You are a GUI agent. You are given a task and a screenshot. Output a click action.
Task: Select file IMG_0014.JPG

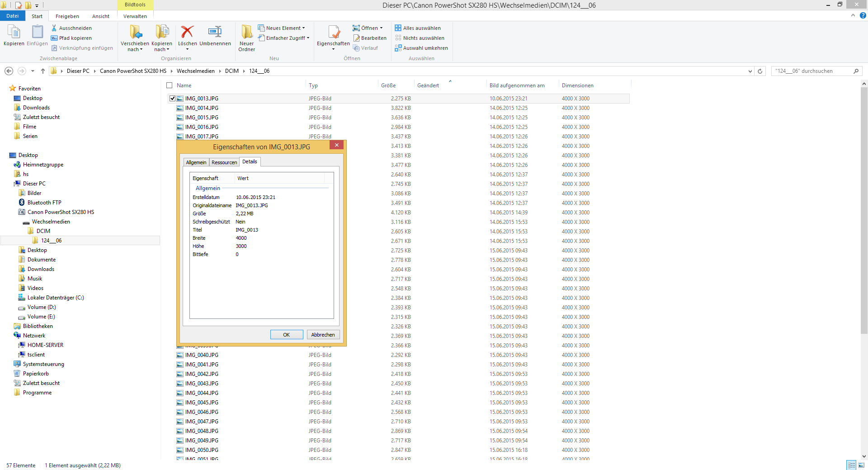click(x=202, y=108)
